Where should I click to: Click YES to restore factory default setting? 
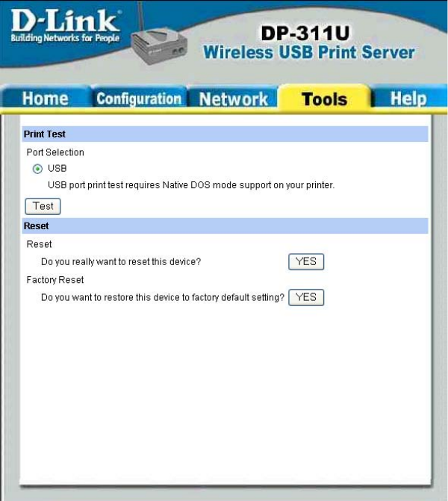pos(306,297)
